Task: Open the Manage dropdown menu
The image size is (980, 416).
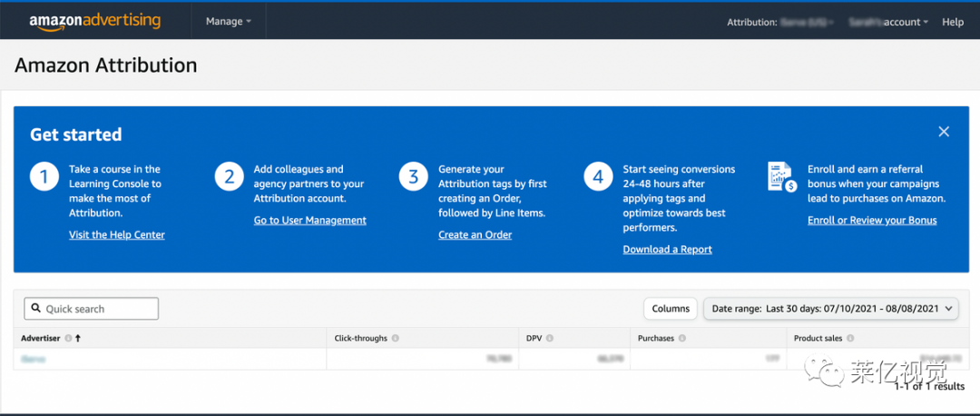Action: coord(228,21)
